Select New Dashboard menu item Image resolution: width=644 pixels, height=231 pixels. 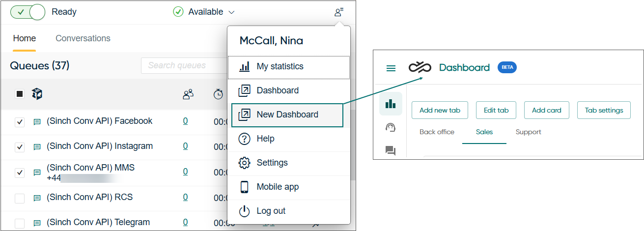287,115
